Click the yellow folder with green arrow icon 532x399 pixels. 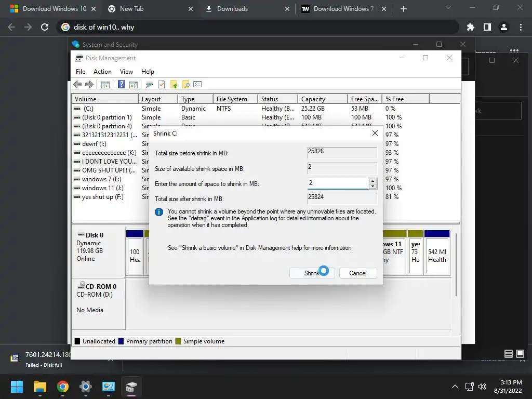(174, 85)
